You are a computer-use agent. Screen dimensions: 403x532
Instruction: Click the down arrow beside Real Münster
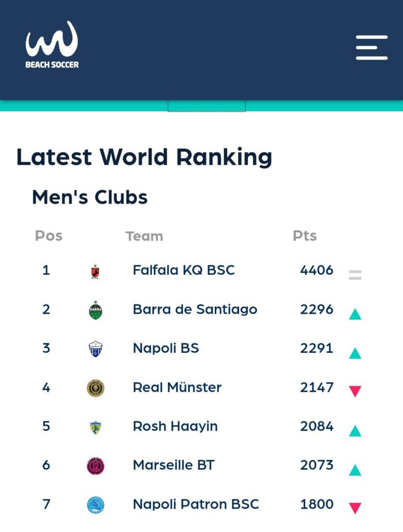[x=355, y=392]
